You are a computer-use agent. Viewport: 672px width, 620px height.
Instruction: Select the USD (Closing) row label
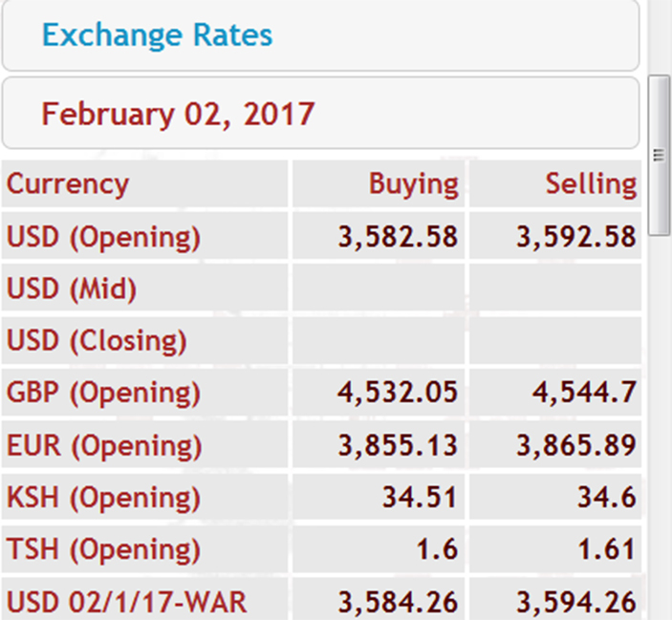(x=97, y=341)
